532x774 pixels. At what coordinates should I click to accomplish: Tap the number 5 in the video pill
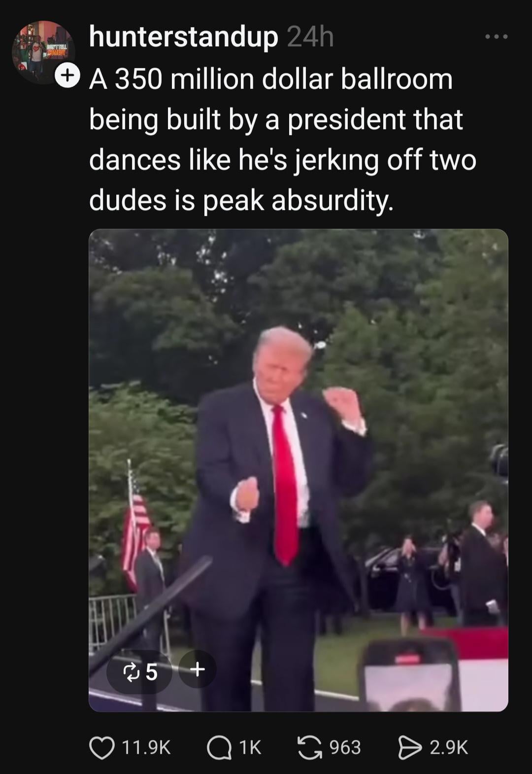(152, 671)
